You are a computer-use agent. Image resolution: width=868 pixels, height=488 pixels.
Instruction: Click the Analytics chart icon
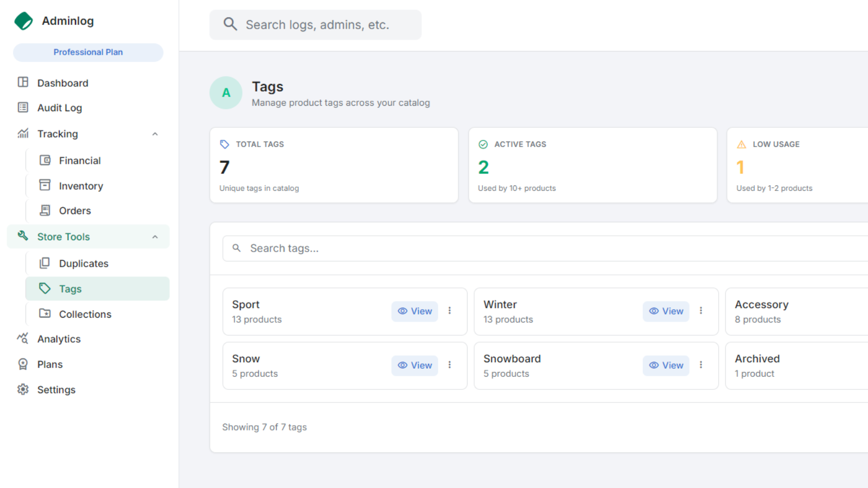pyautogui.click(x=23, y=339)
